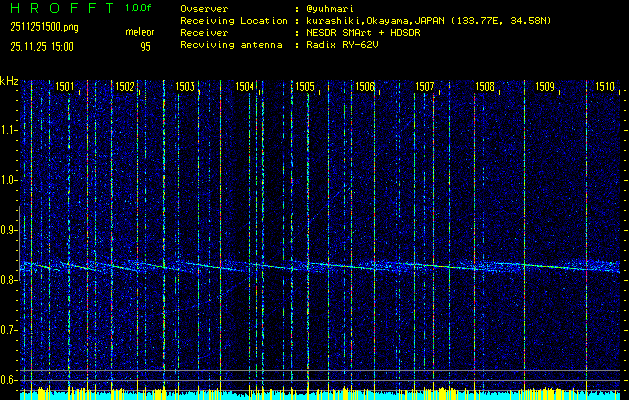Select the 0.8 frequency axis label

tap(9, 280)
